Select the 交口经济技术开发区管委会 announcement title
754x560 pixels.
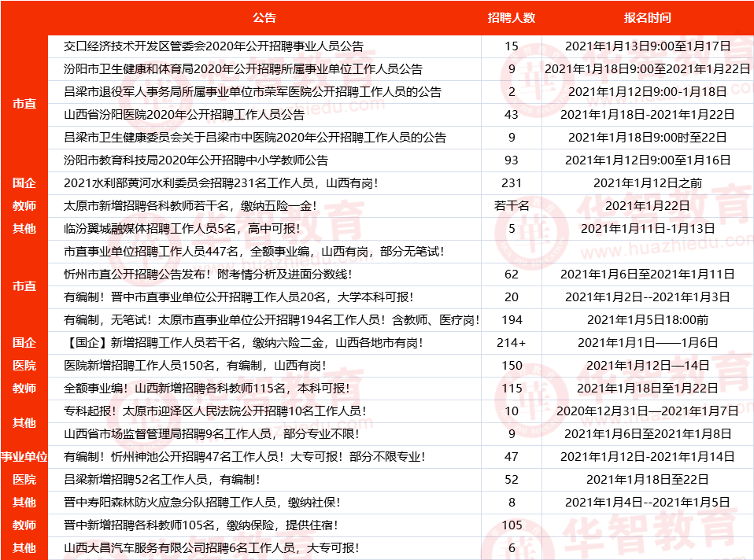pyautogui.click(x=213, y=46)
